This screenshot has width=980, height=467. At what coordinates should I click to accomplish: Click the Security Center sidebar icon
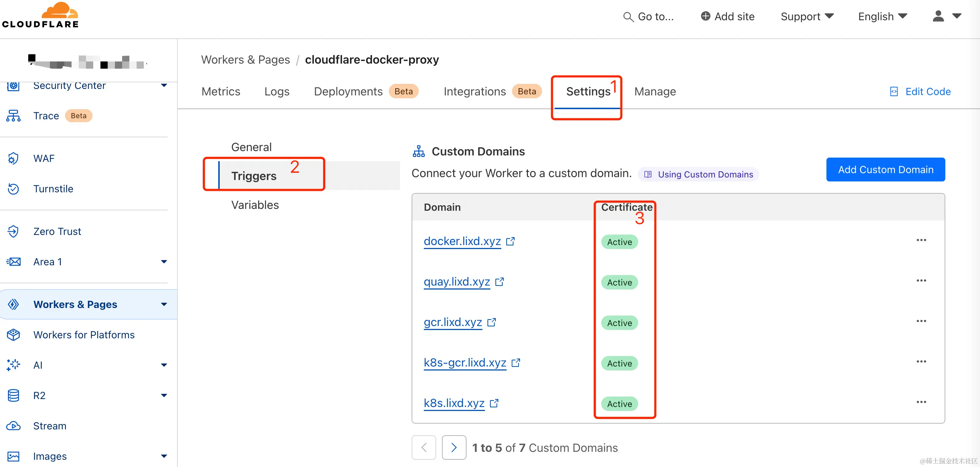click(x=13, y=86)
